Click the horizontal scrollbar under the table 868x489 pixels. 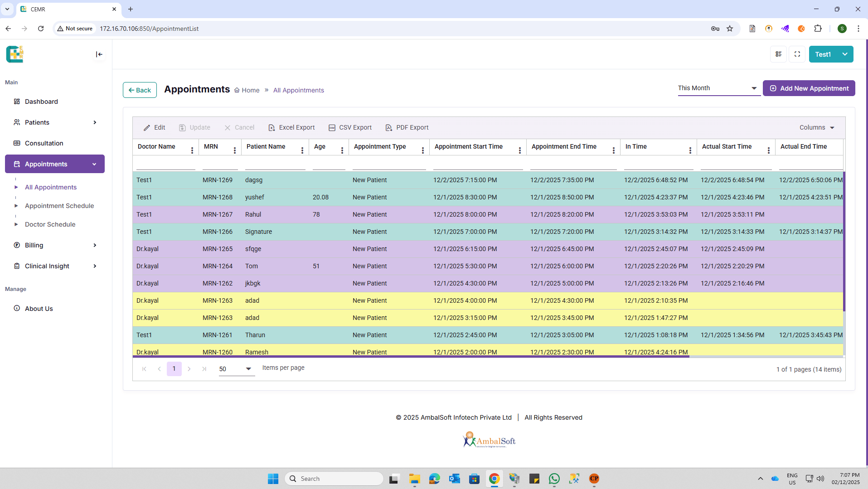(x=411, y=357)
